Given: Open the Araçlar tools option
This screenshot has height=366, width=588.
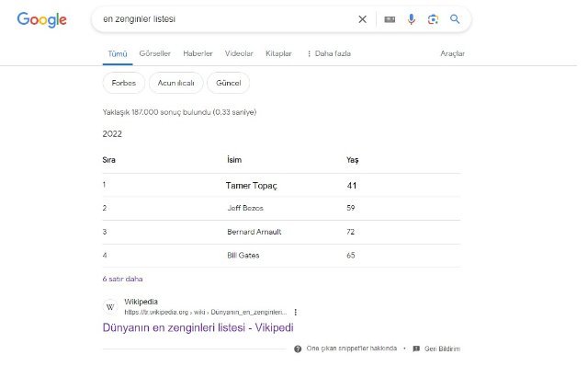Looking at the screenshot, I should (452, 53).
